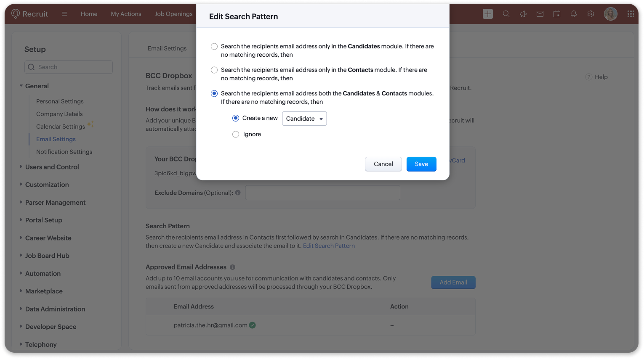Cancel the Edit Search Pattern dialog
This screenshot has height=359, width=644.
tap(383, 164)
